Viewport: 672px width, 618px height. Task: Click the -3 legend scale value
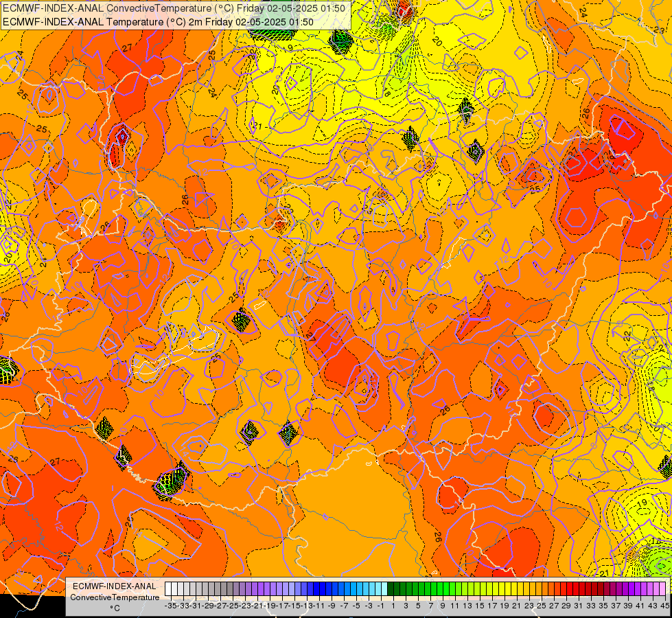(x=369, y=606)
